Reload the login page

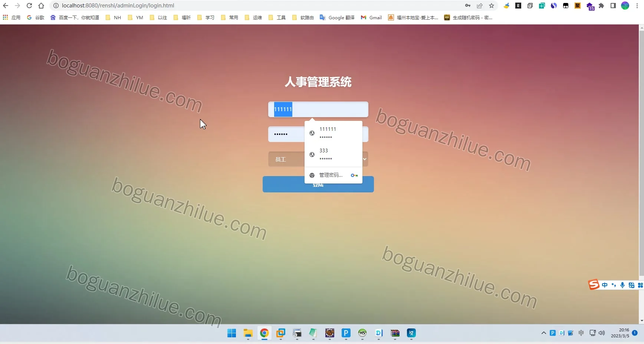point(29,6)
